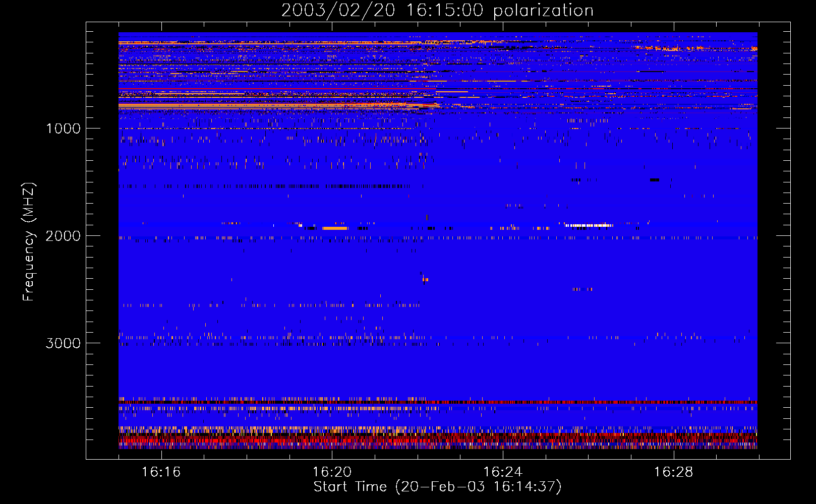Click the plot title "2003/02/20 16:15:00 polarization"
Viewport: 816px width, 504px height.
pos(437,11)
